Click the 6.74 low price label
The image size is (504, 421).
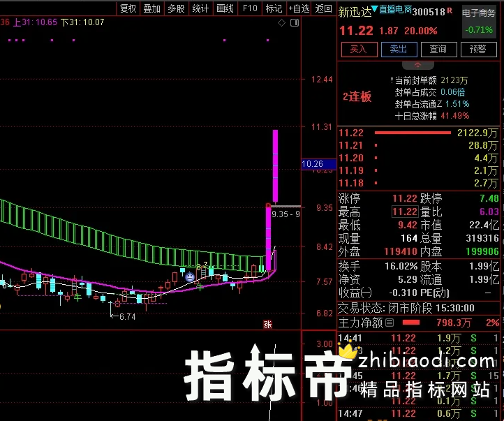pyautogui.click(x=128, y=317)
